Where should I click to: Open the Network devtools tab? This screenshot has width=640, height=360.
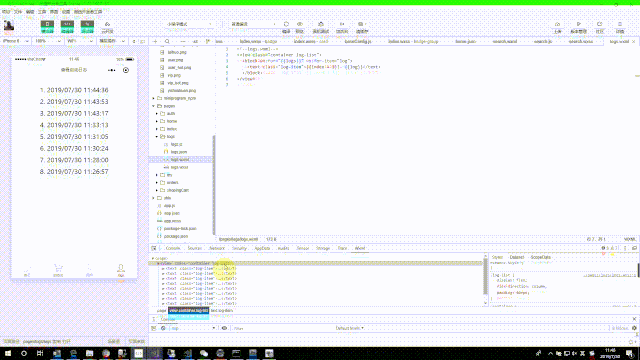217,248
